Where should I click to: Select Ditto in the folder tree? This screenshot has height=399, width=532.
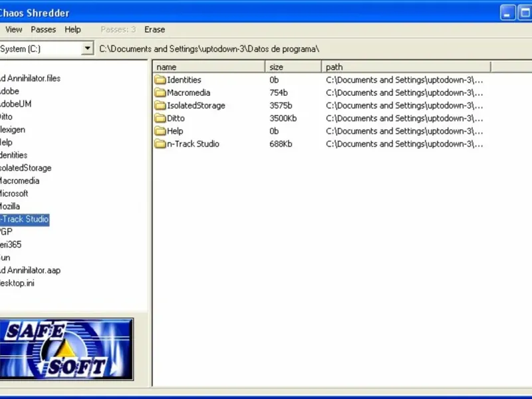point(6,117)
